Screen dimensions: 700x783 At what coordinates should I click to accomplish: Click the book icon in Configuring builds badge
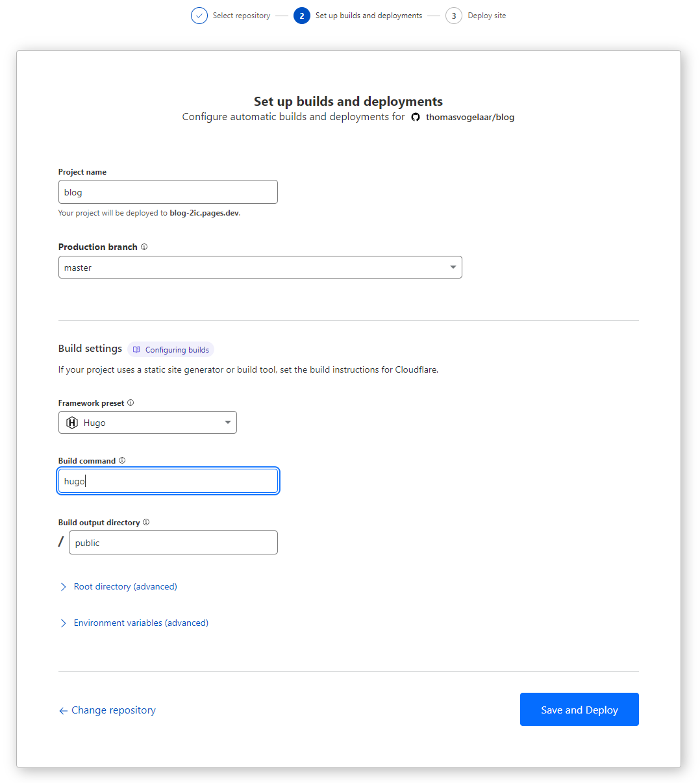click(136, 349)
